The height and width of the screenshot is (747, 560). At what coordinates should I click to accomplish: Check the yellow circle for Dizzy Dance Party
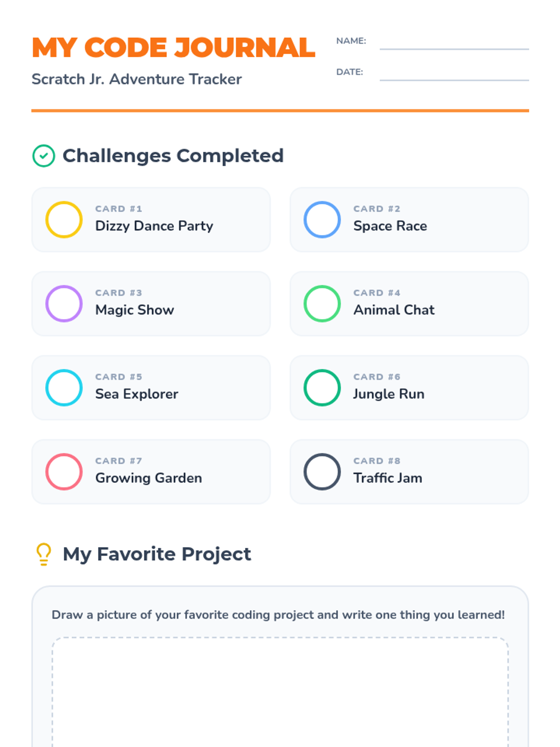point(64,219)
